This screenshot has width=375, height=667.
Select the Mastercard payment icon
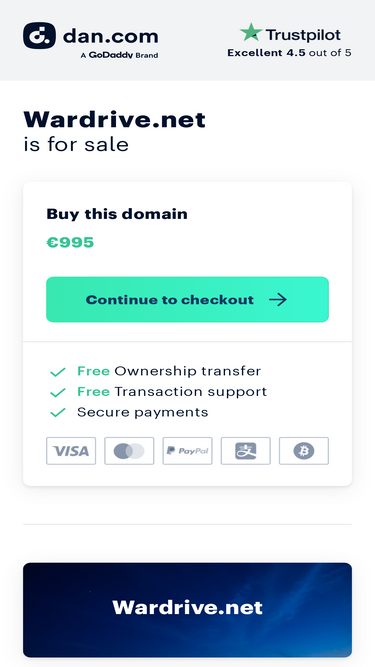pyautogui.click(x=129, y=451)
